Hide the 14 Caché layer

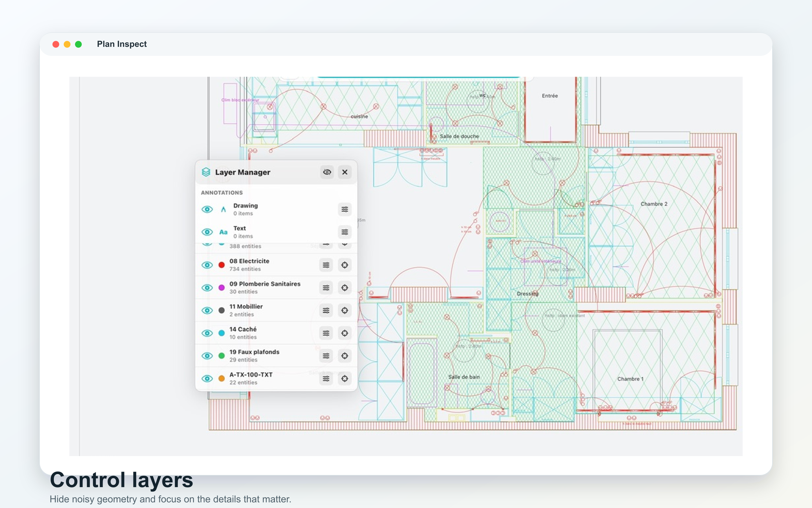coord(207,333)
